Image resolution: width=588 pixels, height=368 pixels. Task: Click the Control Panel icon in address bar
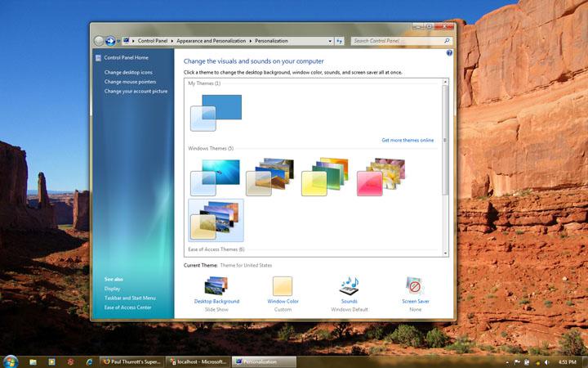(127, 41)
